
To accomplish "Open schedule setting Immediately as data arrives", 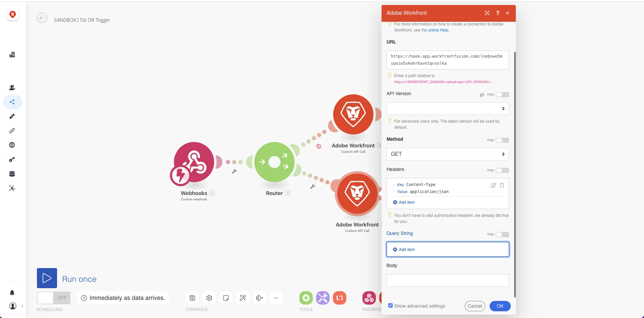I will pyautogui.click(x=123, y=298).
